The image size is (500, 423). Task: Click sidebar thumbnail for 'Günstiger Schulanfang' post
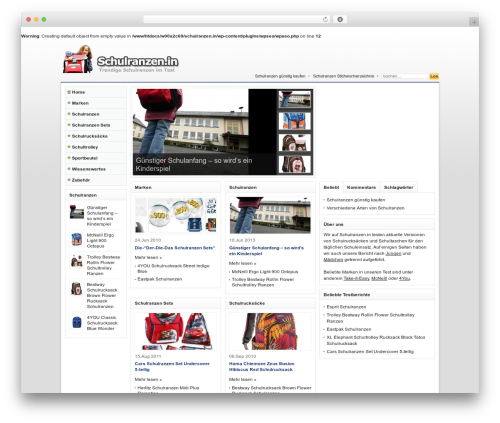point(77,212)
